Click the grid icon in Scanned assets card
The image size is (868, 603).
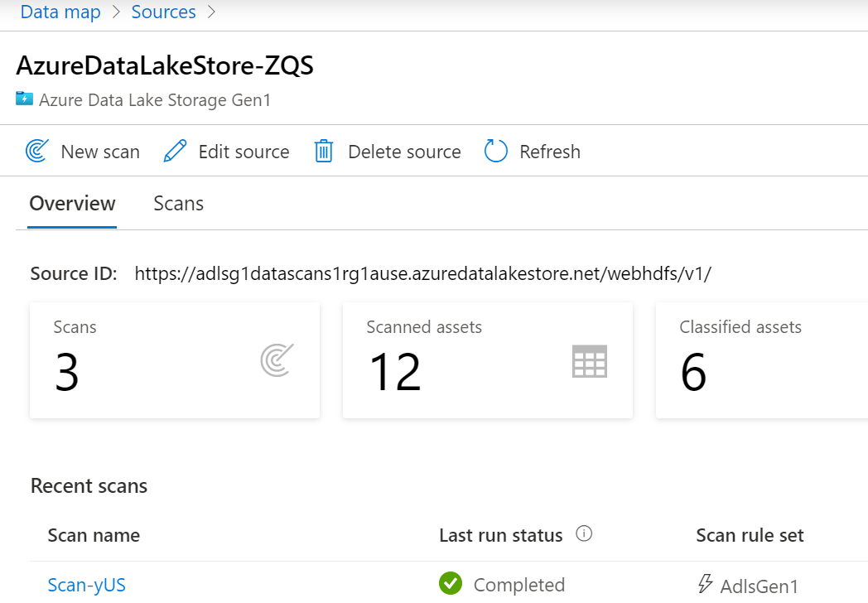[x=590, y=361]
